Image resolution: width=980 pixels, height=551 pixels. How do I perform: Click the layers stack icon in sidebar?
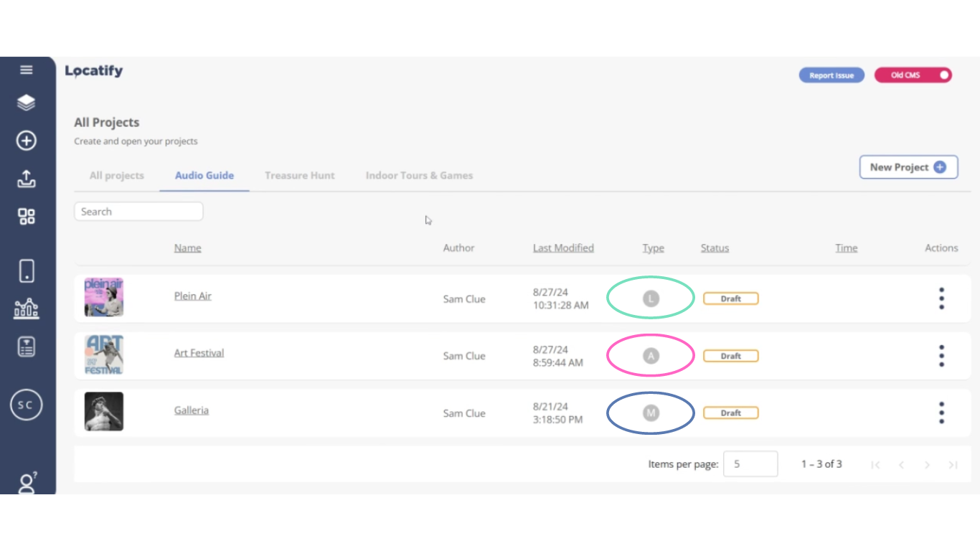pos(27,103)
